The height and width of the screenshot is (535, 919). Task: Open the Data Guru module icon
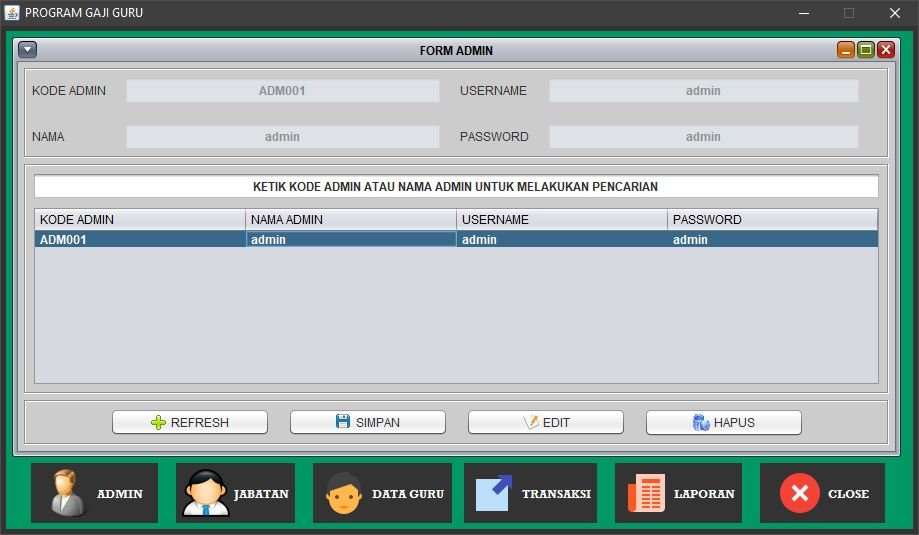coord(382,493)
